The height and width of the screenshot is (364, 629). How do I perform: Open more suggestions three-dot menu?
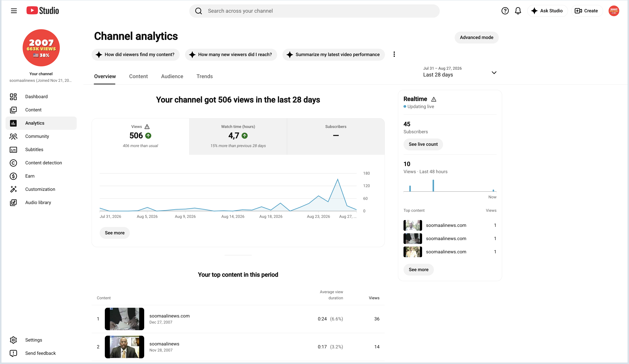coord(394,54)
